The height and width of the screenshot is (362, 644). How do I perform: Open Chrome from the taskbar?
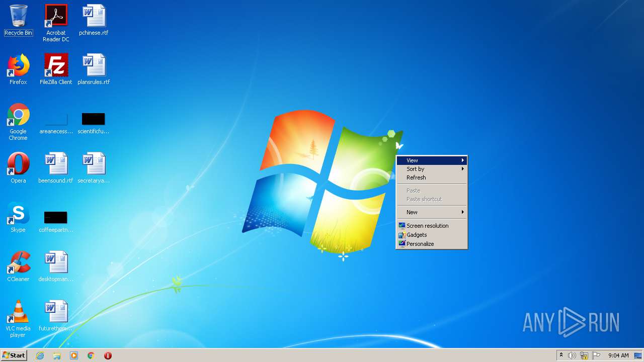point(91,355)
